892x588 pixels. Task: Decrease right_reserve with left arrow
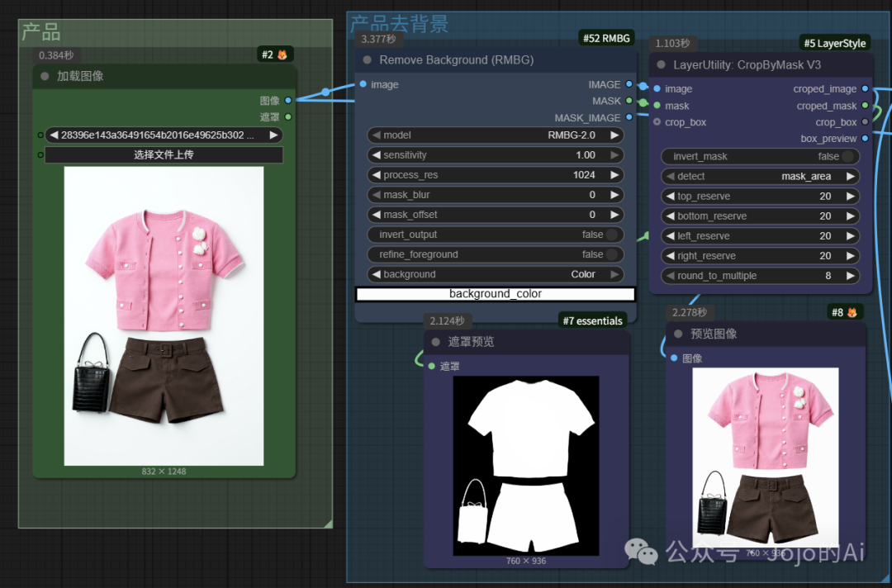click(x=670, y=256)
